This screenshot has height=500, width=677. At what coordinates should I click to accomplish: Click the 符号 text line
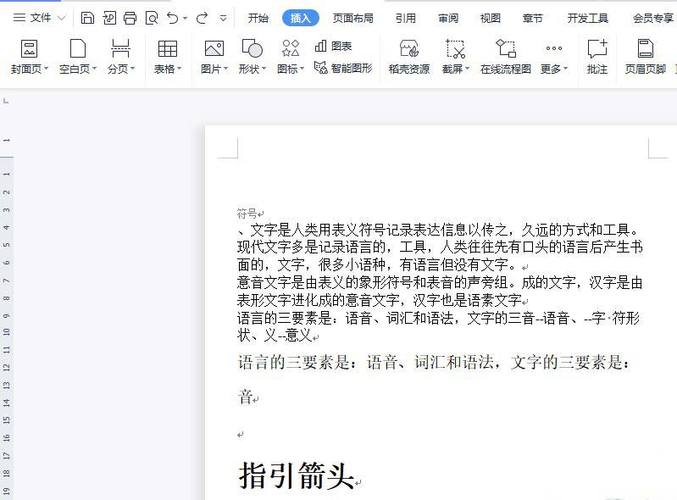(247, 213)
